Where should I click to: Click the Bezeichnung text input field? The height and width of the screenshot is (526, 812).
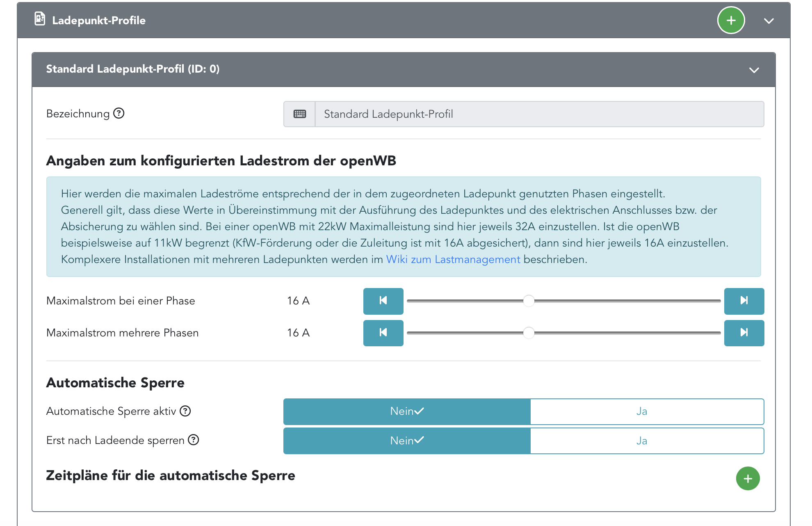[x=539, y=114]
